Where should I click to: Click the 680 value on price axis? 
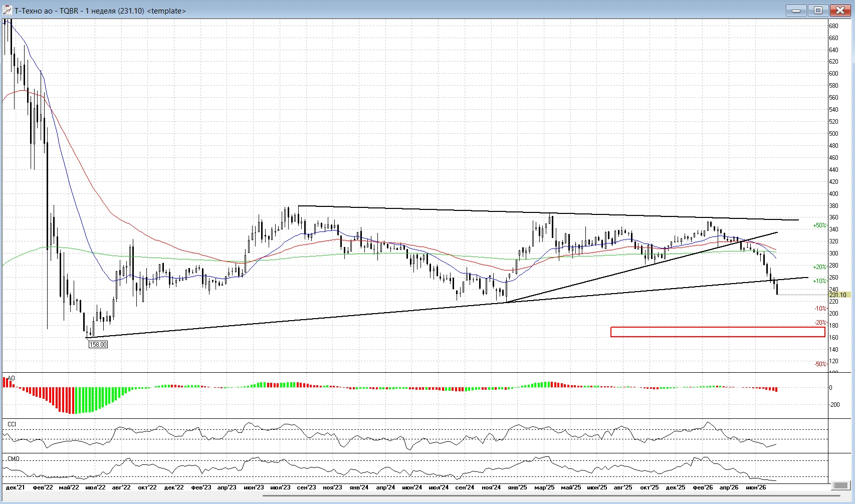point(833,26)
